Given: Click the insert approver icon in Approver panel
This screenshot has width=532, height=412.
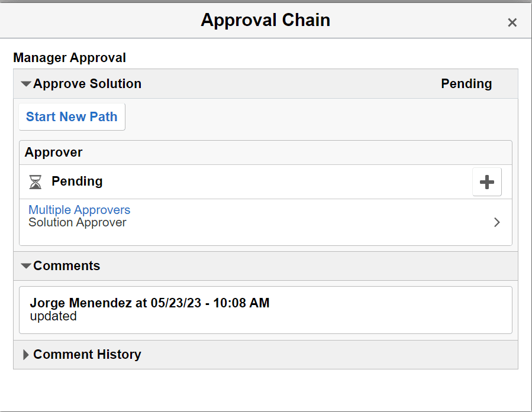Looking at the screenshot, I should [486, 181].
